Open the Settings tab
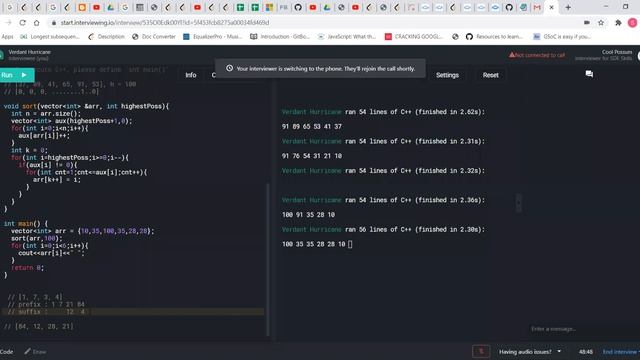 (x=447, y=75)
